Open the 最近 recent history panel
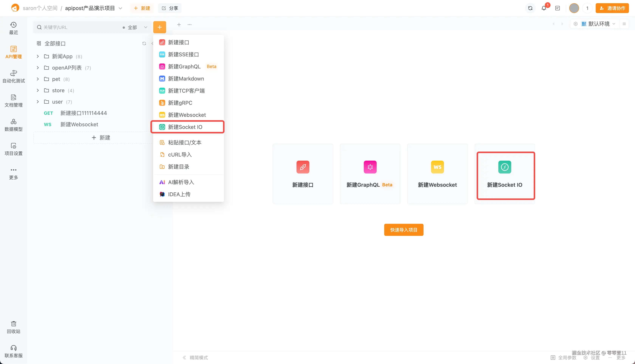 click(13, 28)
